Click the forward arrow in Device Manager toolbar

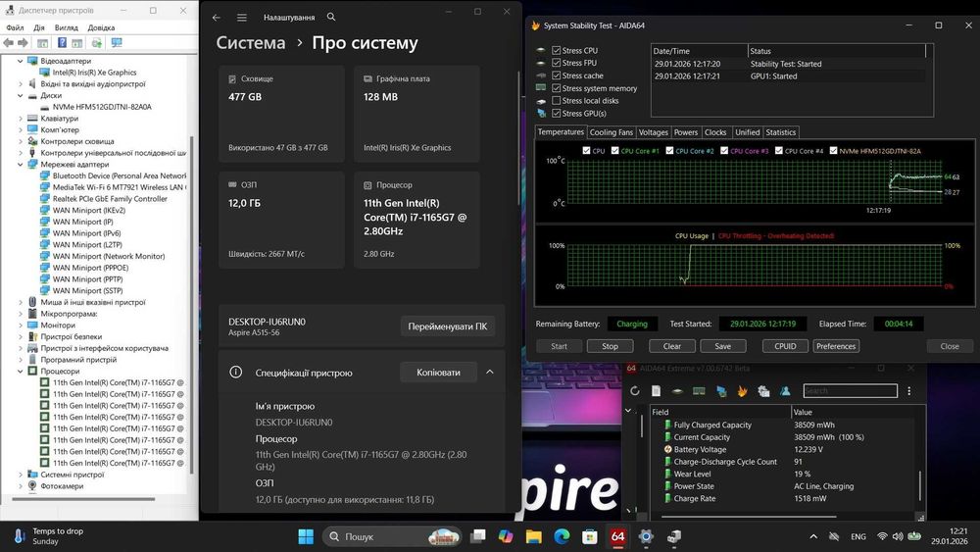pos(23,42)
